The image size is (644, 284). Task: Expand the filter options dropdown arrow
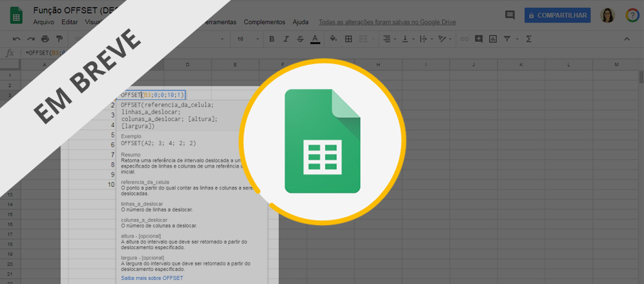click(x=517, y=39)
